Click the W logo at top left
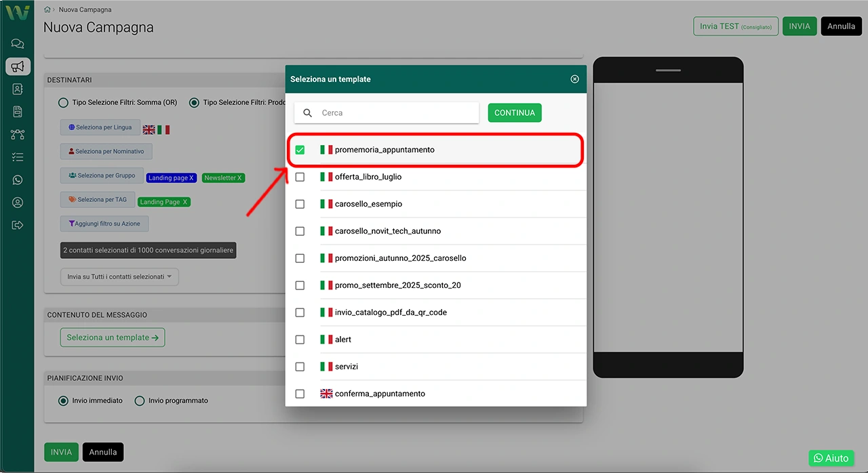868x473 pixels. point(17,12)
